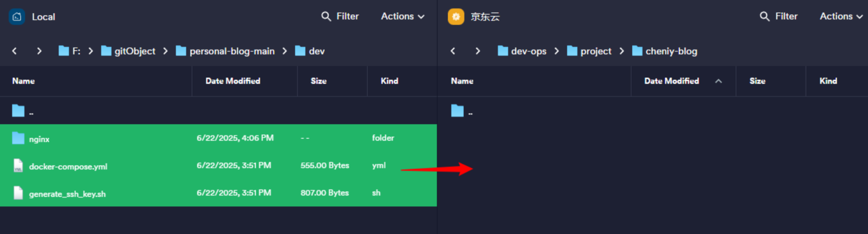The height and width of the screenshot is (234, 868).
Task: Navigate to personal-blog-main in the breadcrumb
Action: [x=231, y=51]
